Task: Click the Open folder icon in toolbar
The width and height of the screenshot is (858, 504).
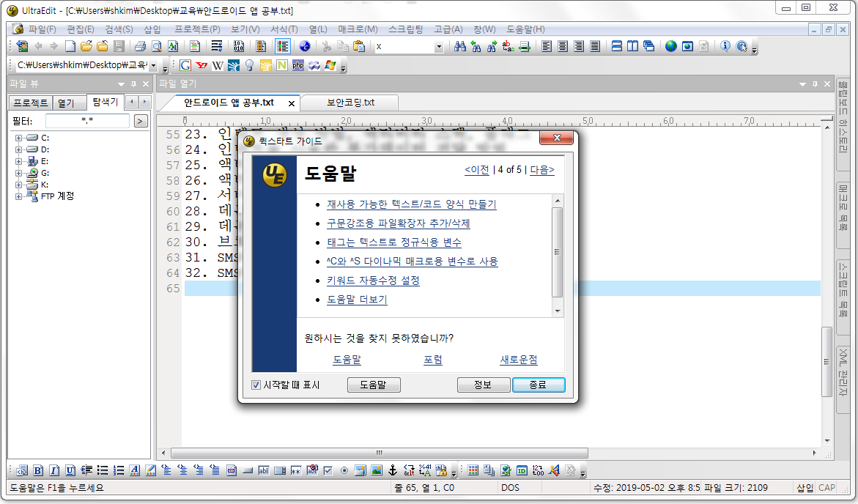Action: pos(86,46)
